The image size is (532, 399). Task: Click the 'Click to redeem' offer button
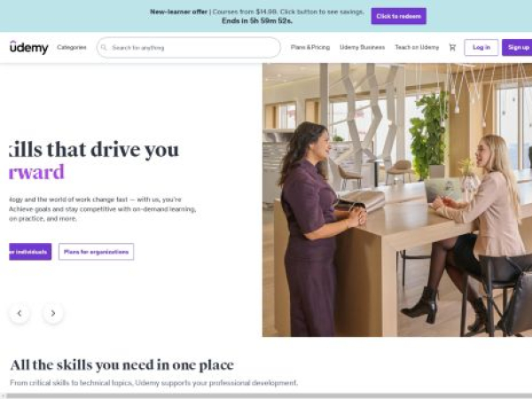pos(399,16)
